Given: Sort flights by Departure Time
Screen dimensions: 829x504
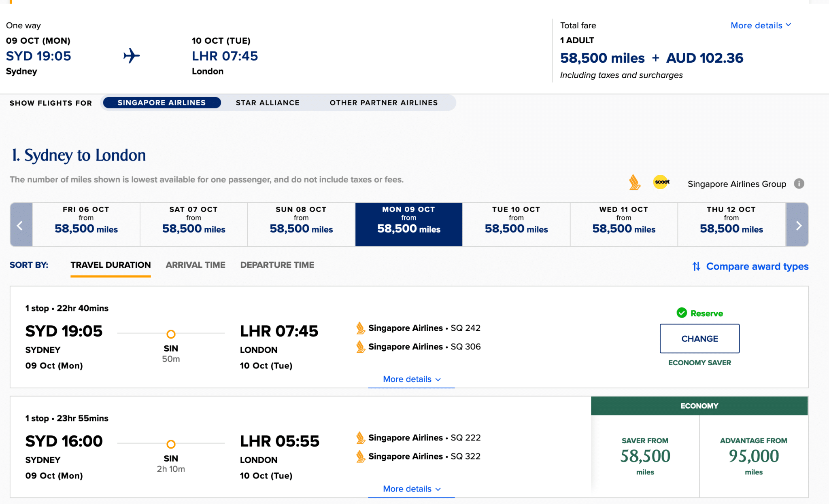Looking at the screenshot, I should (277, 265).
